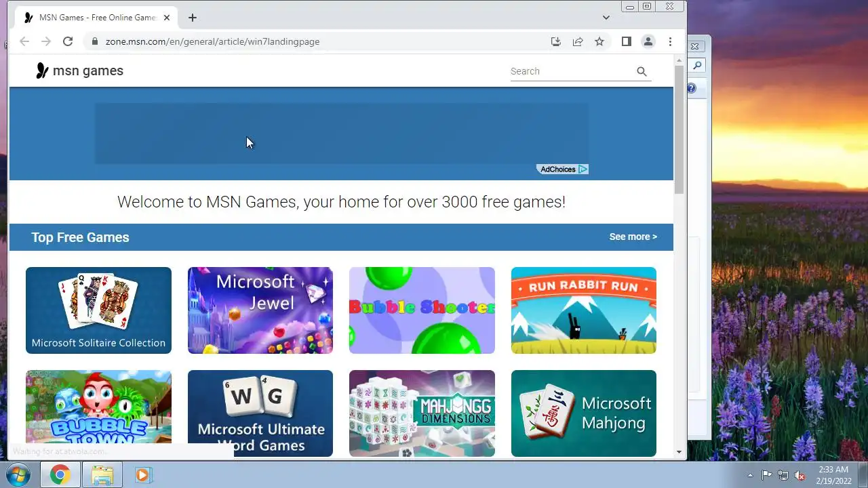
Task: Open the Microsoft Mahjong tile
Action: coord(584,413)
